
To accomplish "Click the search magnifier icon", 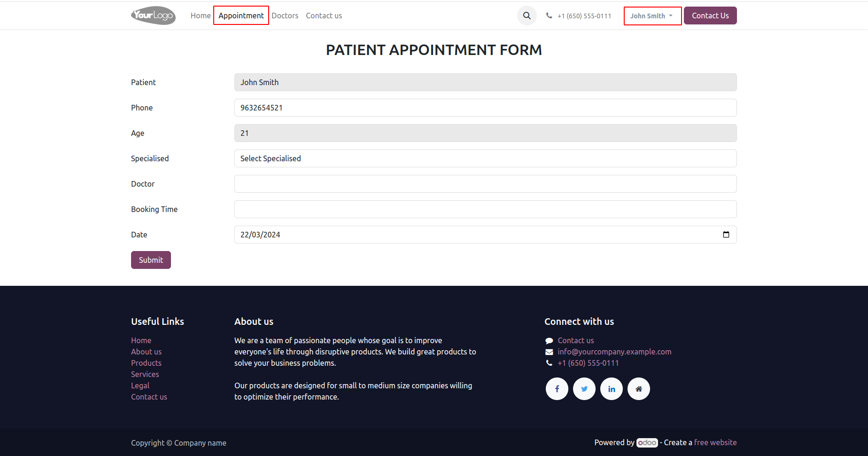I will 527,16.
